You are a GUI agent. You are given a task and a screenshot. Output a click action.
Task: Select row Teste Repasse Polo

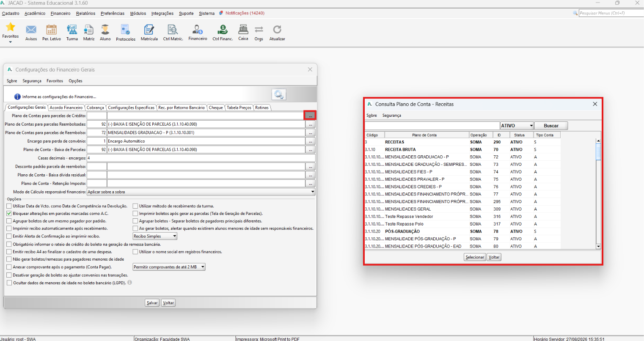[x=462, y=224]
